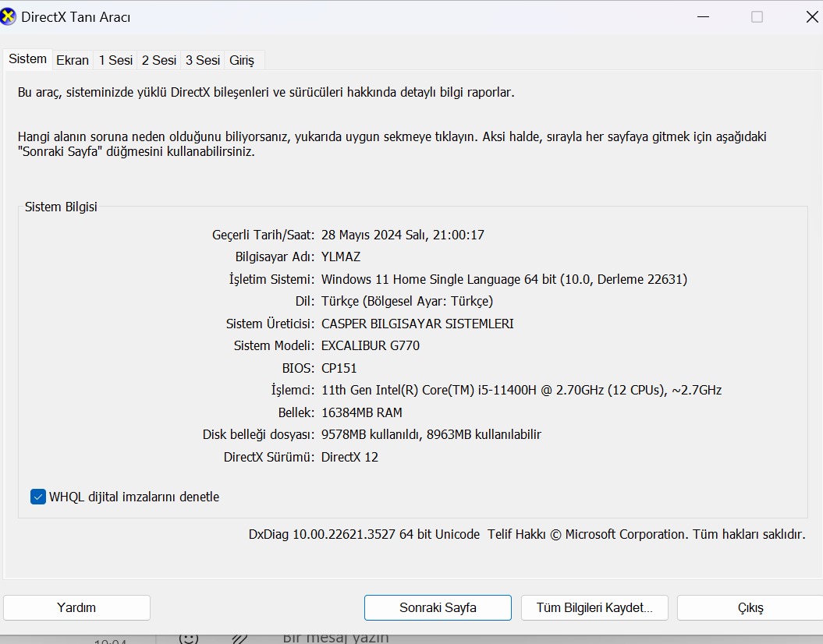Click the Yardım button

point(76,607)
